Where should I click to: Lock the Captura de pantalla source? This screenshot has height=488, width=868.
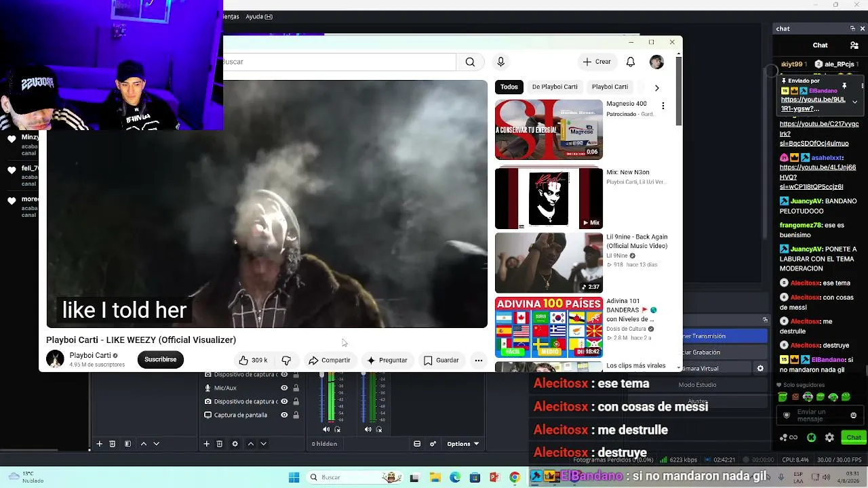(x=296, y=415)
